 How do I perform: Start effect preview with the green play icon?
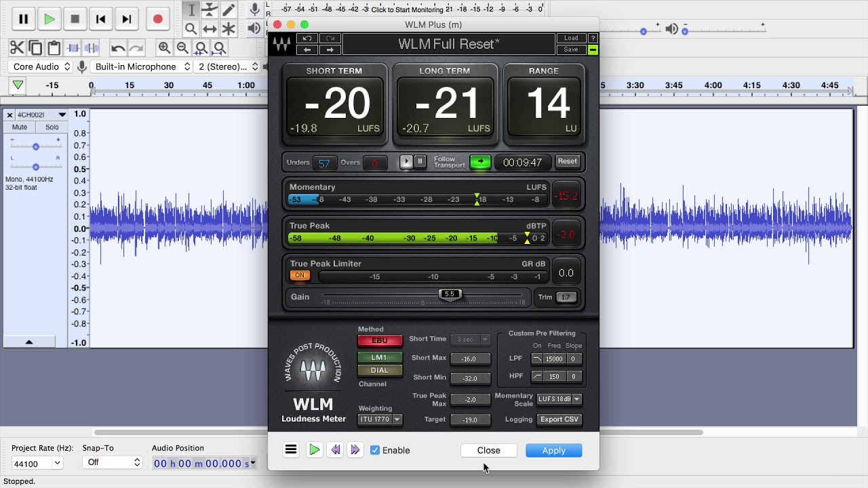click(x=314, y=450)
